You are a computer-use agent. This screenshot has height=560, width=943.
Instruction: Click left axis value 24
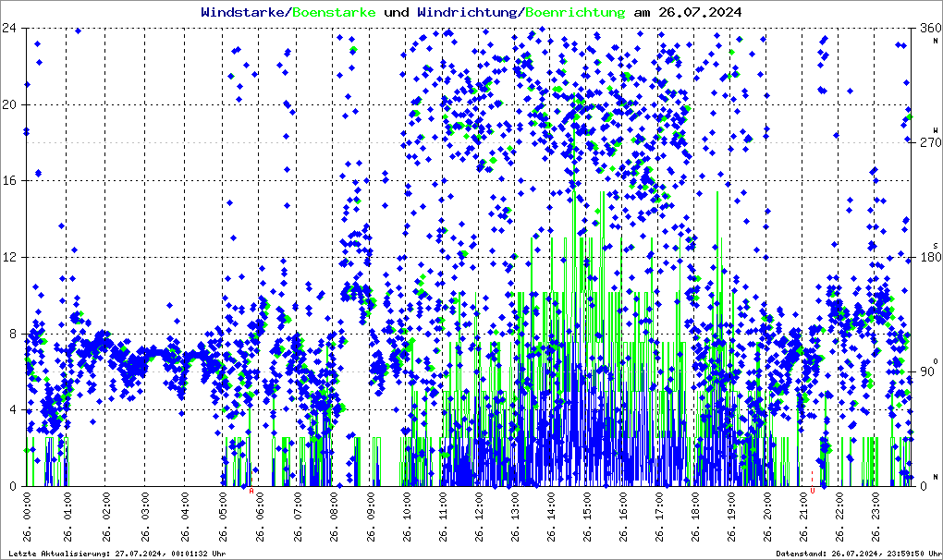[x=9, y=28]
